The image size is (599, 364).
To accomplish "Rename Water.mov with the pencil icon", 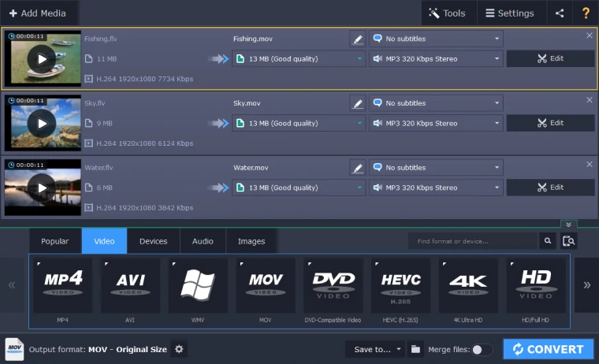I will pos(358,168).
